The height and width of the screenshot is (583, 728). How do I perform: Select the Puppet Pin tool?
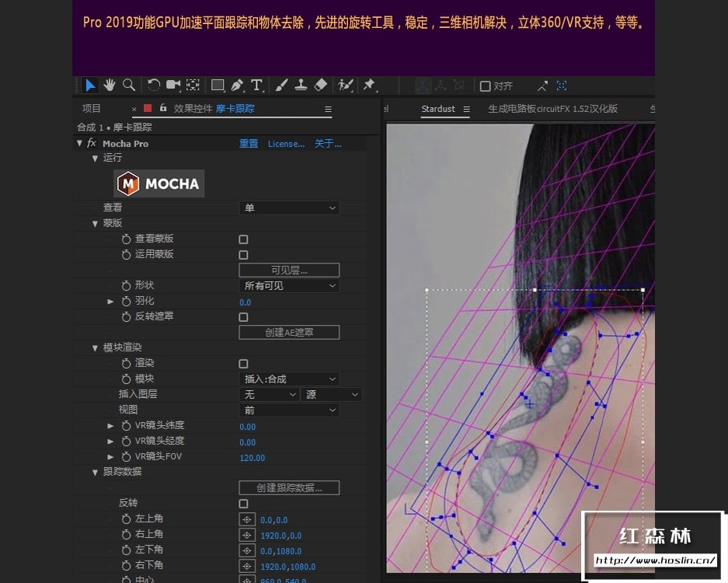coord(370,85)
